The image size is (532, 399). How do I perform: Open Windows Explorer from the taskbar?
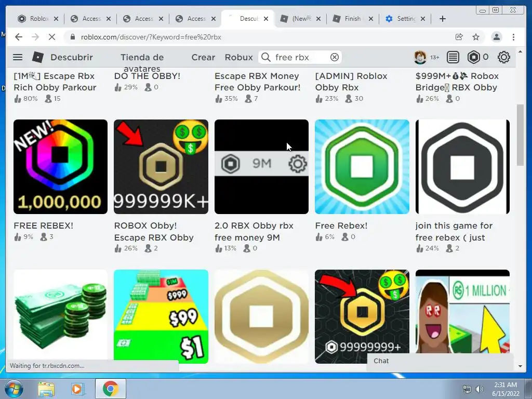[46, 389]
